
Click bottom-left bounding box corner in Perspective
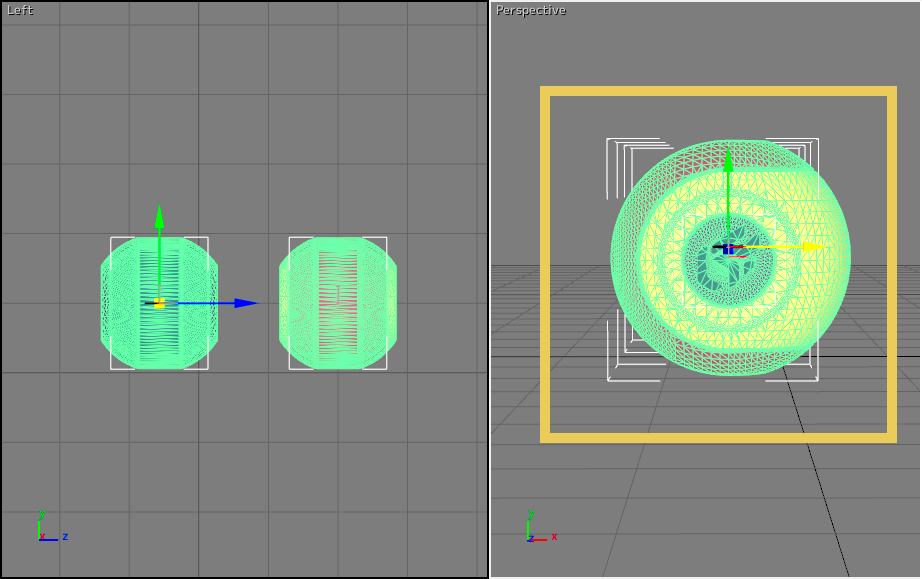pyautogui.click(x=609, y=380)
